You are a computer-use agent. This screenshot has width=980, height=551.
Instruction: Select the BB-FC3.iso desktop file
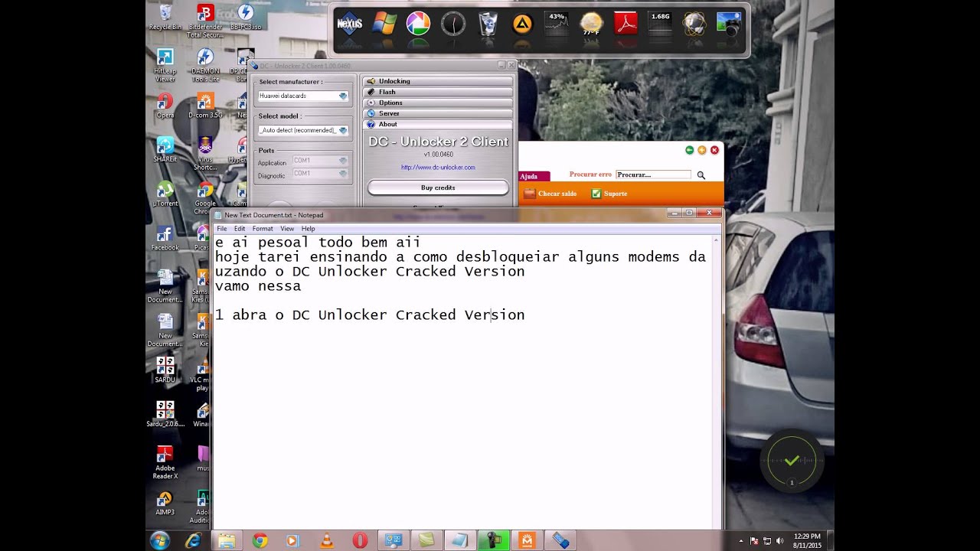(x=245, y=18)
